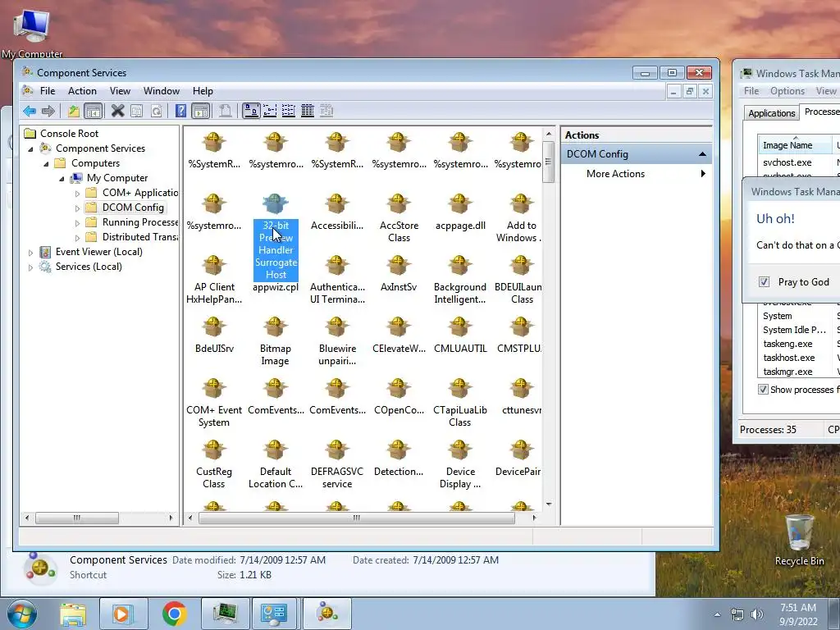Open the File menu in Component Services
The height and width of the screenshot is (630, 840).
48,91
